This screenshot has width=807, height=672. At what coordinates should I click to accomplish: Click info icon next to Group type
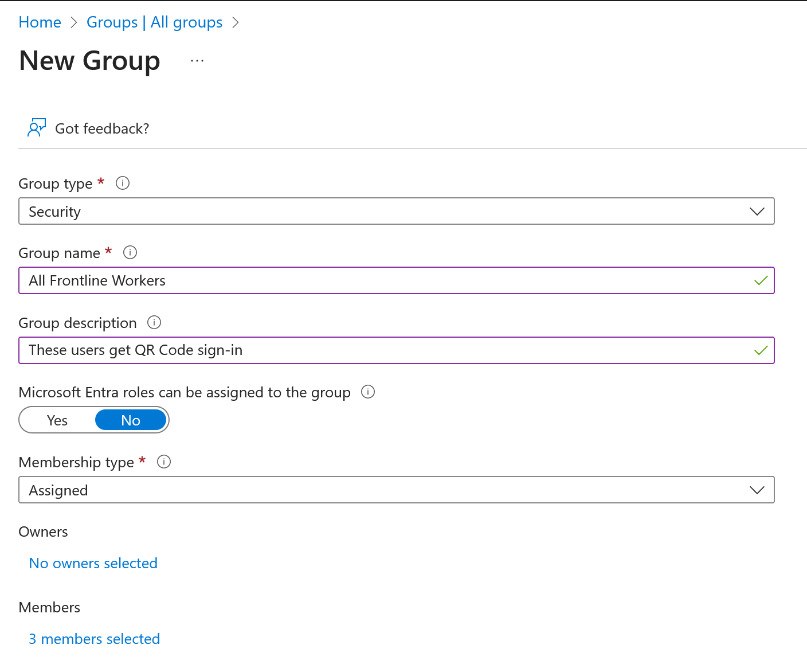123,183
